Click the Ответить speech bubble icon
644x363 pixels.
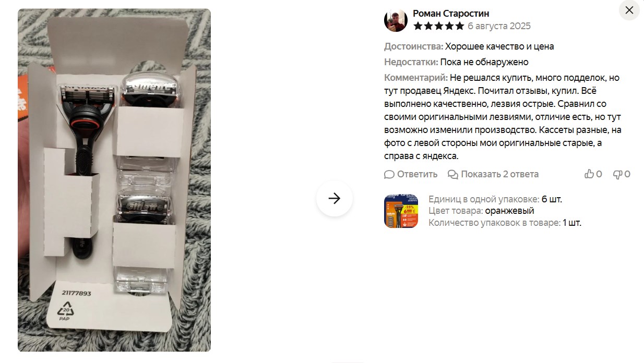(x=389, y=174)
